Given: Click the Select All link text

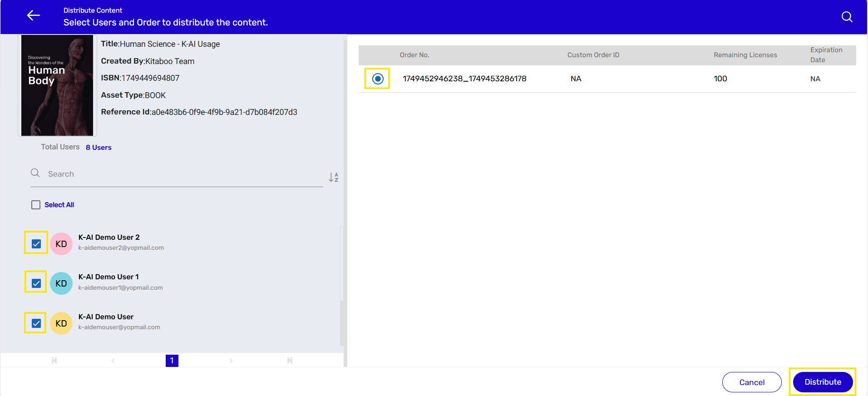Looking at the screenshot, I should [59, 205].
